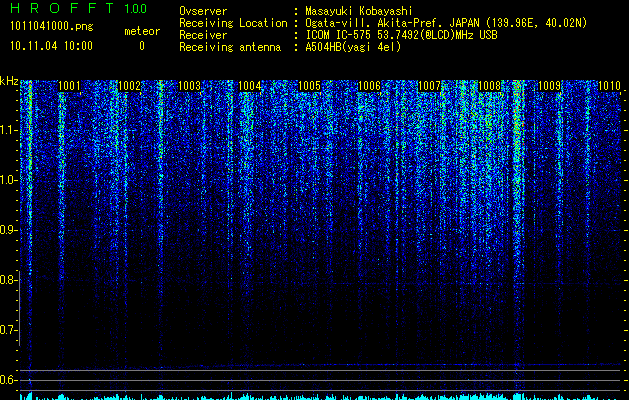
Task: Click the 1008 time marker
Action: [x=489, y=86]
